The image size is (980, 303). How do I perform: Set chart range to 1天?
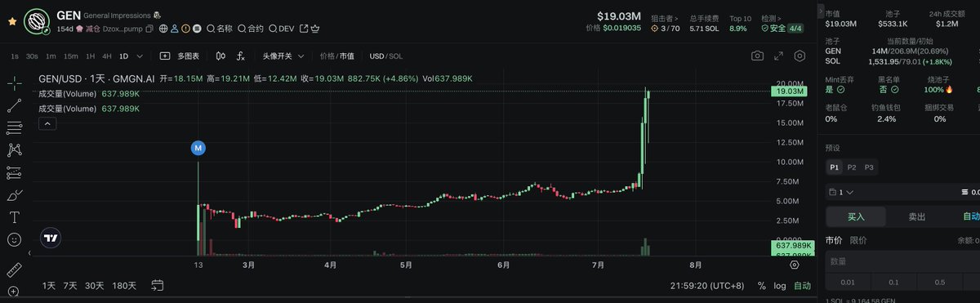tap(49, 286)
